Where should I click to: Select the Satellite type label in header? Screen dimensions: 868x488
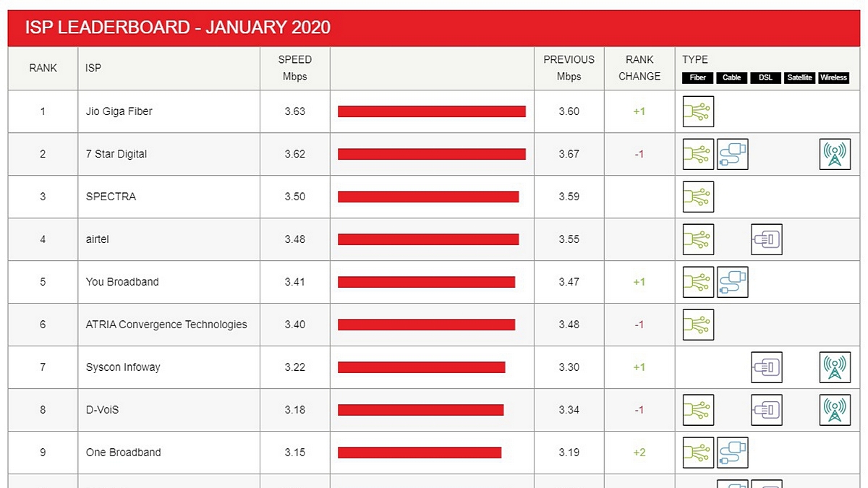(x=799, y=78)
